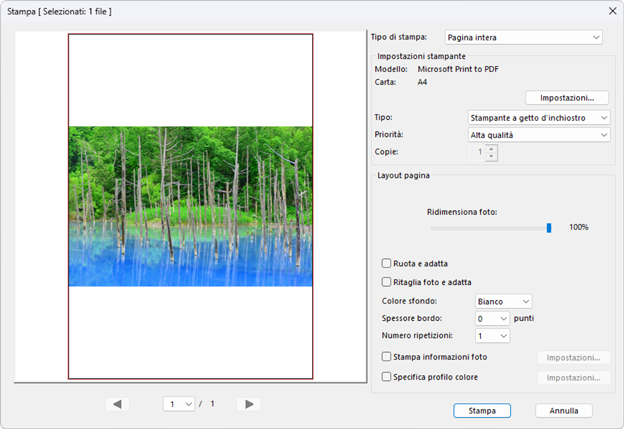Expand the Numero ripetizioni dropdown
This screenshot has width=624, height=429.
pyautogui.click(x=491, y=336)
